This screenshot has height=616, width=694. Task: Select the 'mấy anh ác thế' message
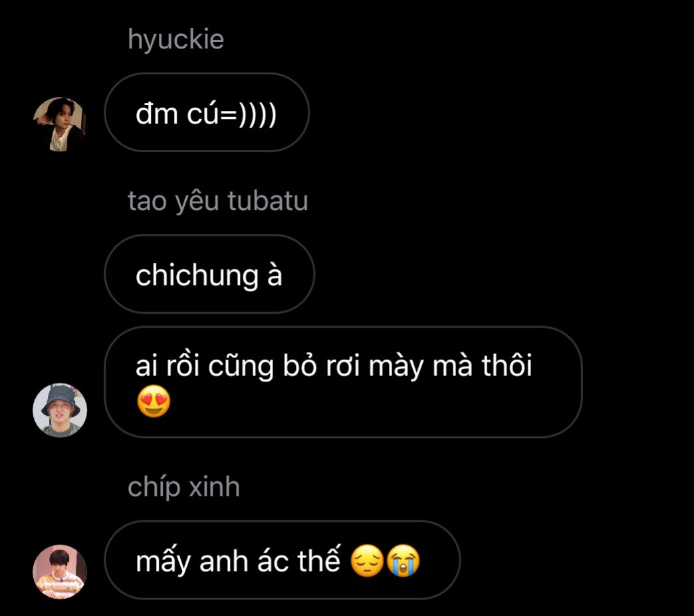click(283, 560)
